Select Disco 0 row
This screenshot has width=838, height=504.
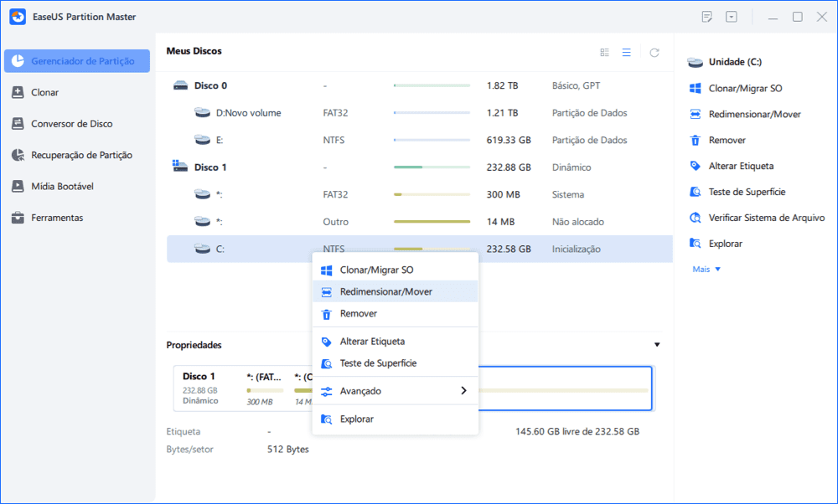420,85
